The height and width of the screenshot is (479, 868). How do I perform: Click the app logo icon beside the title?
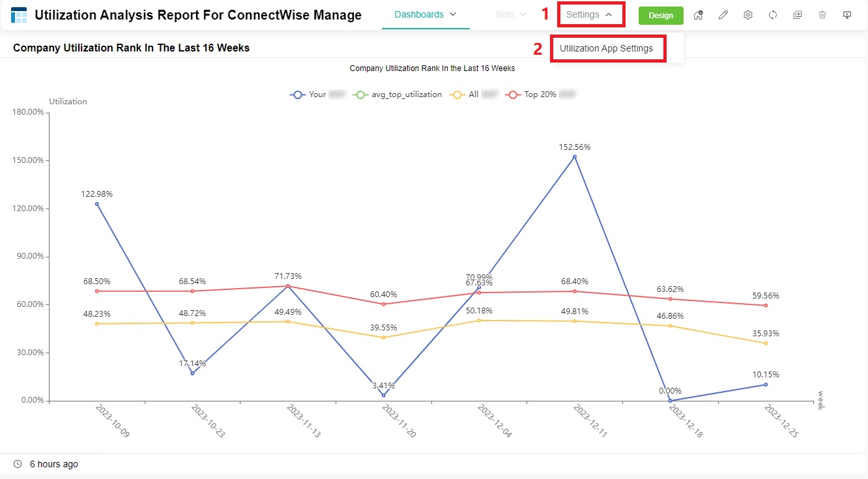(20, 15)
